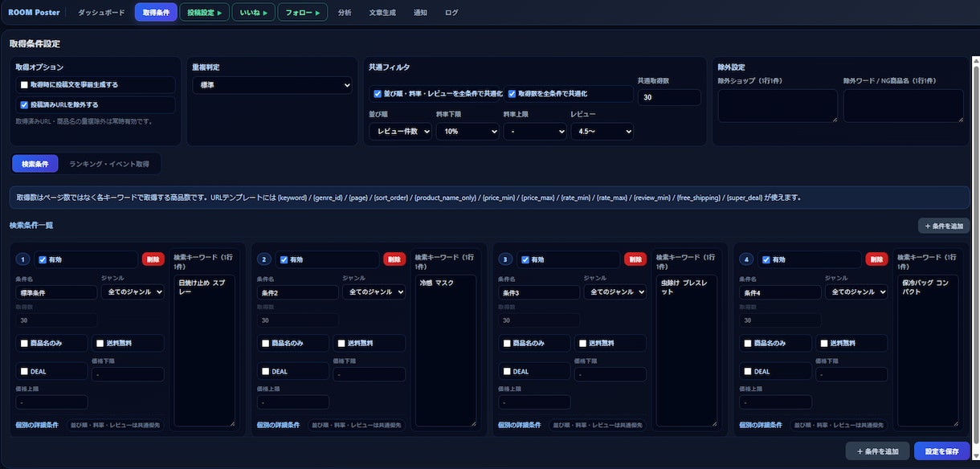Toggle 並び順・料率・レビューを全条件で共通化 checkbox
This screenshot has height=469, width=980.
click(x=378, y=94)
